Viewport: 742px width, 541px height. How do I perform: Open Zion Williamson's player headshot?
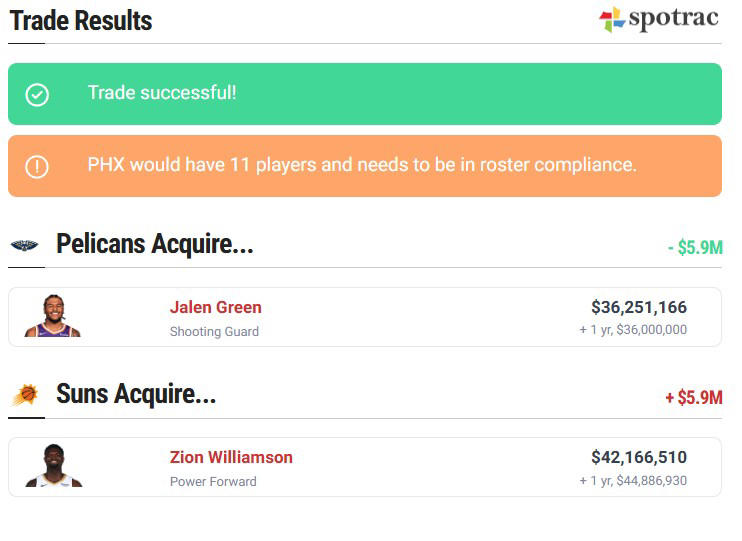coord(53,465)
